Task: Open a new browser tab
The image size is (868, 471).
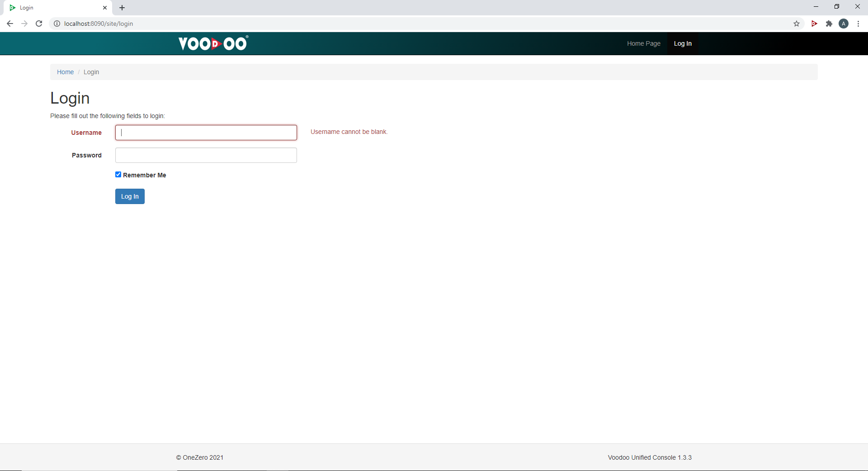Action: click(x=122, y=8)
